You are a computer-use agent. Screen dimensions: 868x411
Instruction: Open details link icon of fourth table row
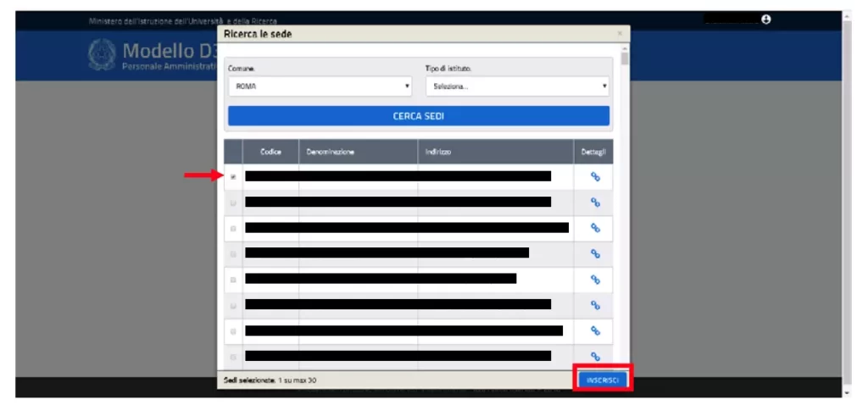tap(595, 253)
